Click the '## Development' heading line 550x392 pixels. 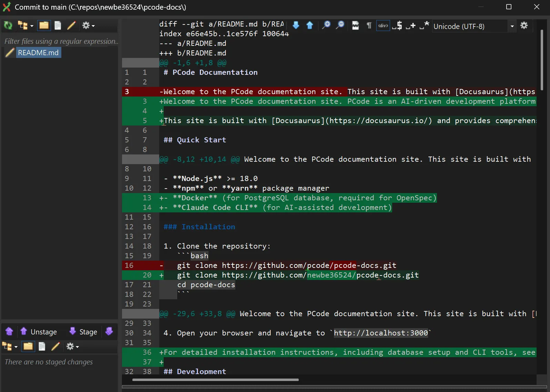195,371
